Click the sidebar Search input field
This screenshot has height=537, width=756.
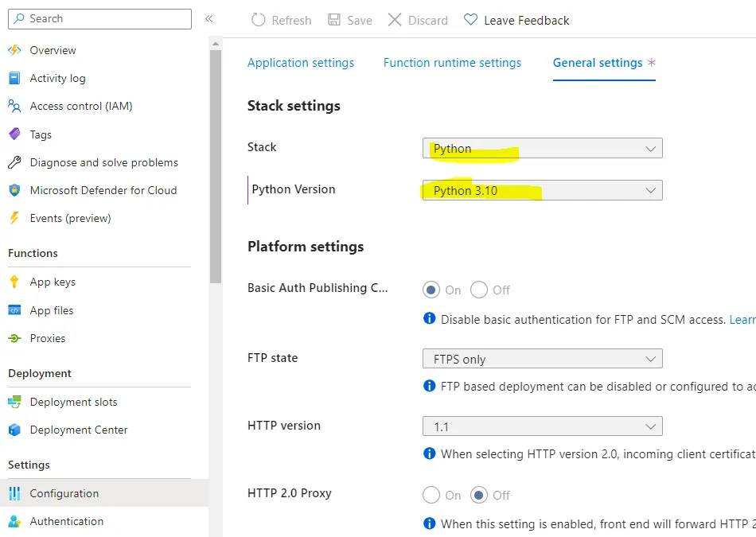[100, 18]
